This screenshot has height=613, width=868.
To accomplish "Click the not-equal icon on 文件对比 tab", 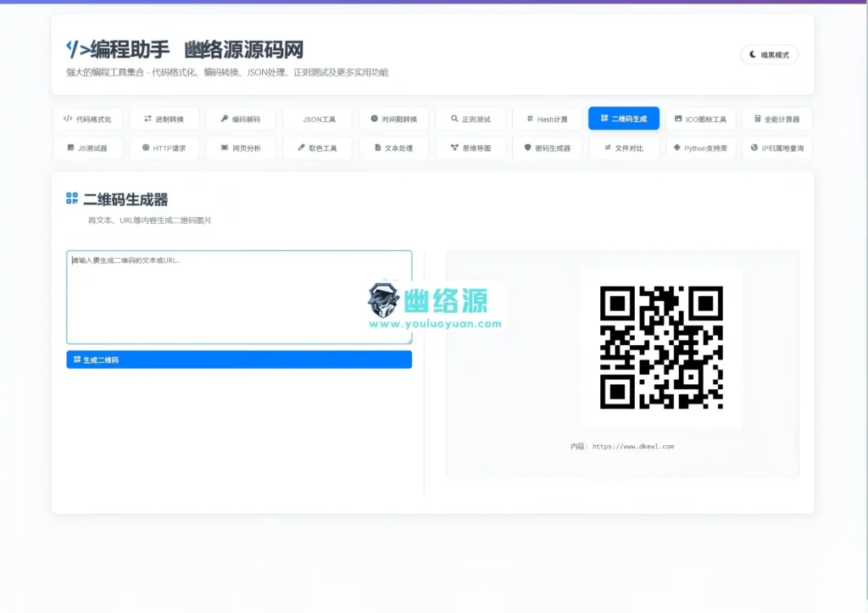I will tap(608, 148).
